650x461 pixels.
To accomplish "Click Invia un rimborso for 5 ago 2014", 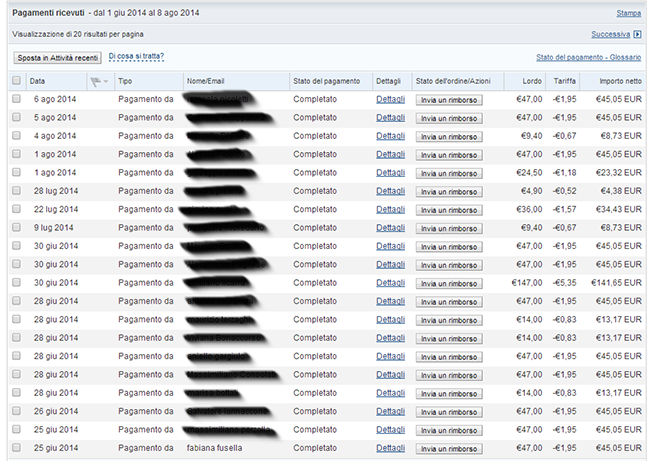I will (x=449, y=119).
